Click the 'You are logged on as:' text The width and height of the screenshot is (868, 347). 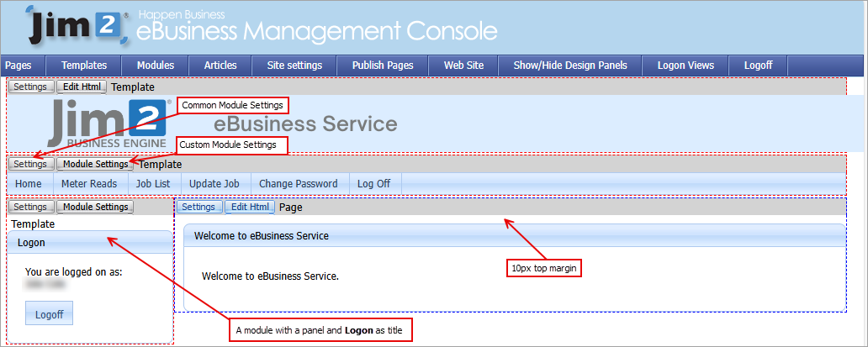click(74, 272)
